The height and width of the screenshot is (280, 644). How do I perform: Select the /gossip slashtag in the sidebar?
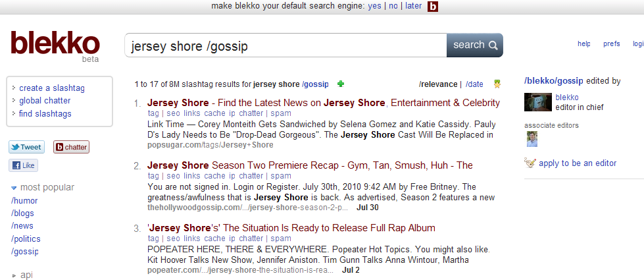[x=25, y=251]
